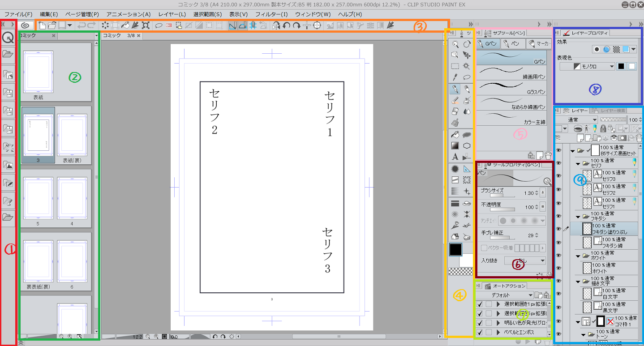Select the Zoom (magnifier) tool in toolbox
The width and height of the screenshot is (644, 346).
click(x=455, y=44)
